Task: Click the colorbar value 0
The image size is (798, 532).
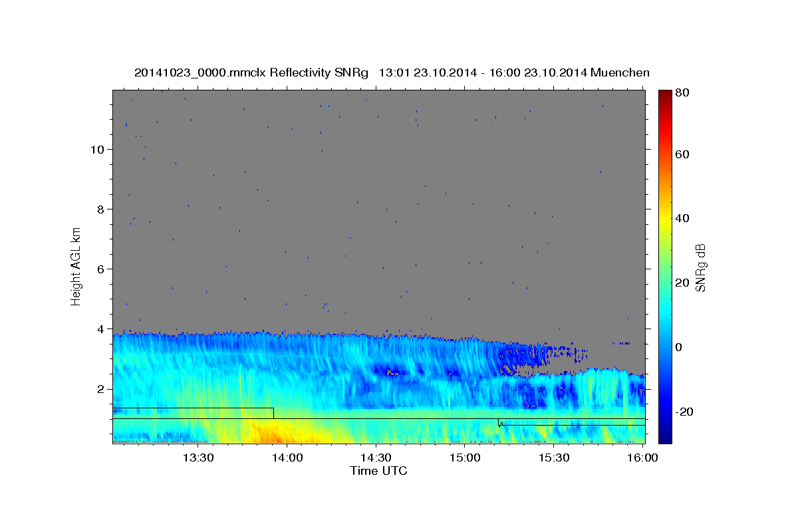Action: pos(680,347)
